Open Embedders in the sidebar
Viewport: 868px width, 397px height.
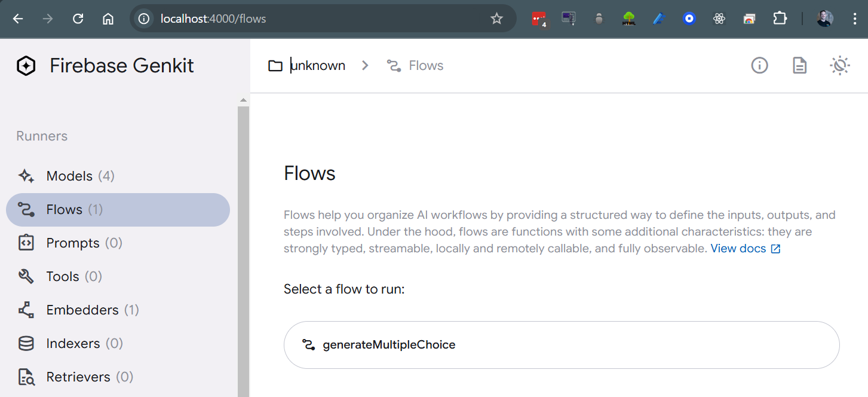coord(82,310)
